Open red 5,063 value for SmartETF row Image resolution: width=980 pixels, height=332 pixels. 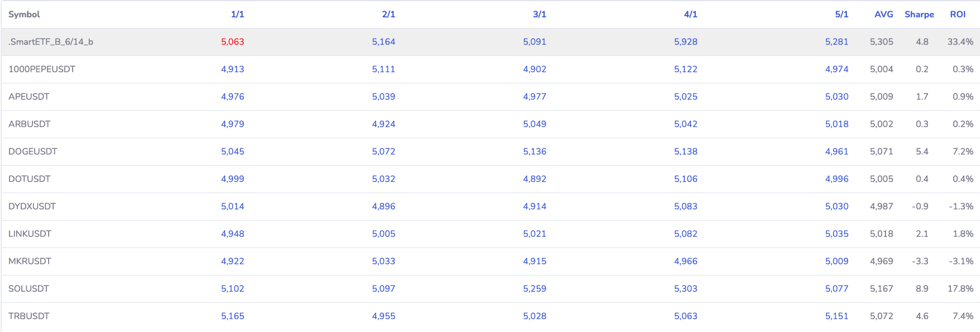coord(233,42)
